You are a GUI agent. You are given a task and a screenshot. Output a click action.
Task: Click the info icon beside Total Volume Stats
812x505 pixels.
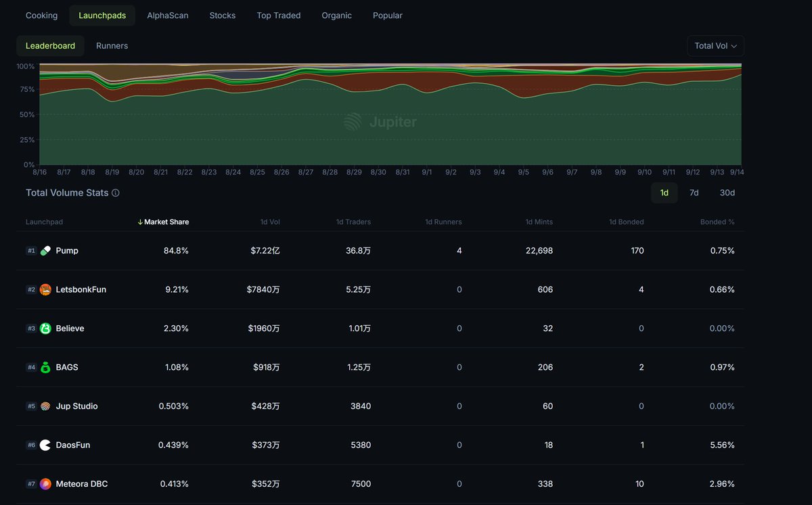pos(116,193)
